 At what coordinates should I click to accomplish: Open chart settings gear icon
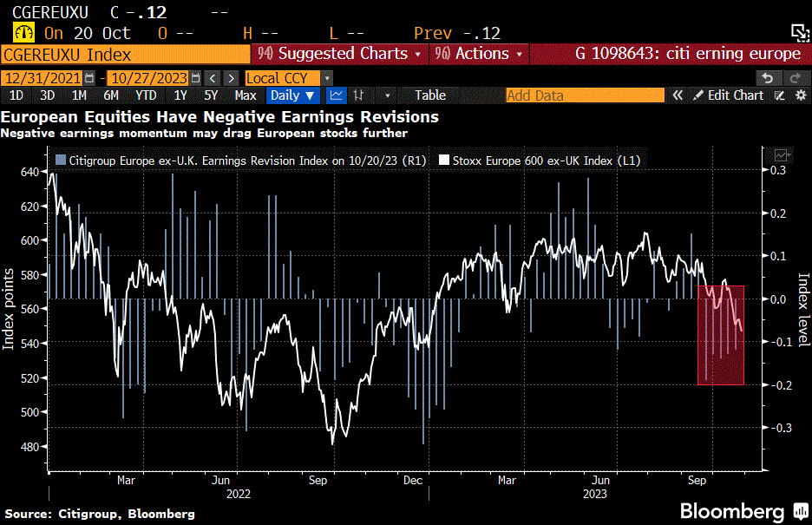click(801, 95)
